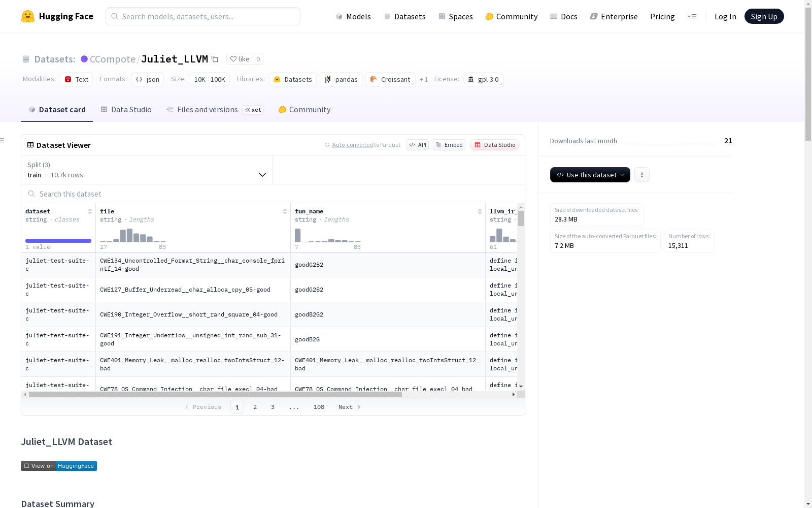Viewport: 812px width, 508px height.
Task: Click the table scroll-down arrow
Action: (x=521, y=387)
